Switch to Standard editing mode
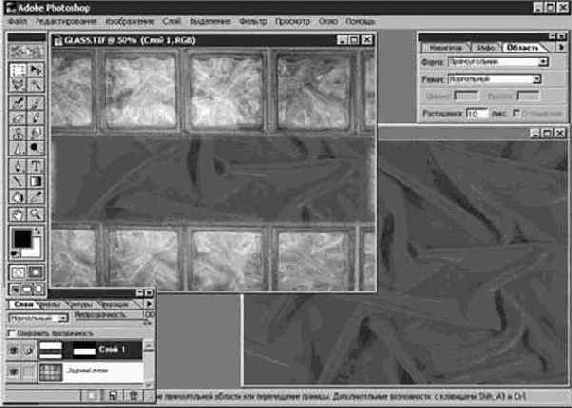The height and width of the screenshot is (408, 572). click(18, 272)
